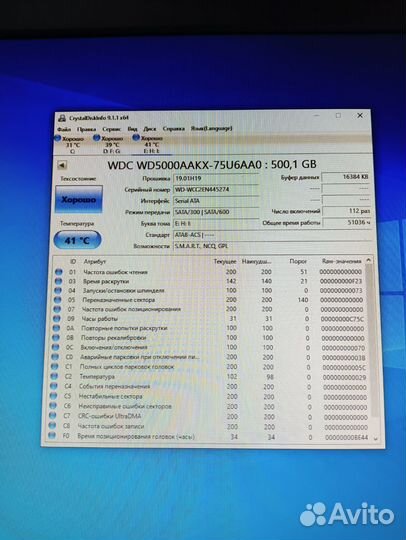Screen dimensions: 406x540
Task: Close the CrystalDiskInfo window
Action: coord(360,115)
